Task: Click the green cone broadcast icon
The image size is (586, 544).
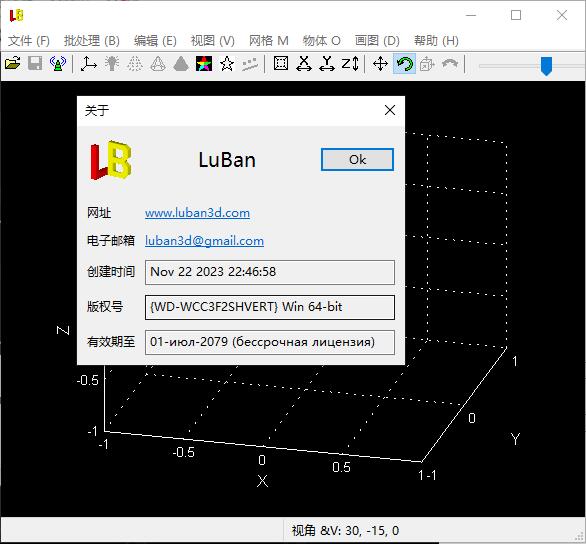Action: pos(58,64)
